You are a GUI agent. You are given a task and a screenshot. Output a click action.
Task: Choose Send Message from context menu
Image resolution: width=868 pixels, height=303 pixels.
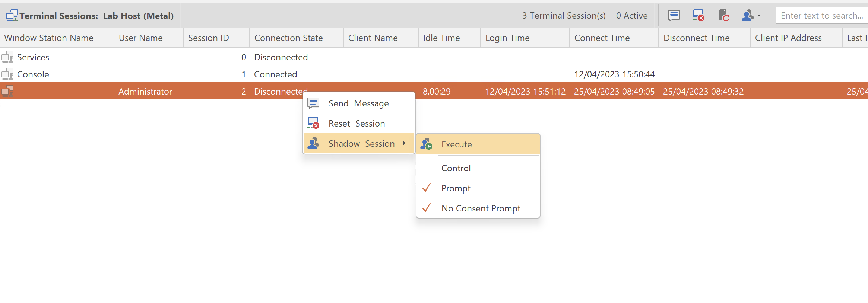pos(358,103)
